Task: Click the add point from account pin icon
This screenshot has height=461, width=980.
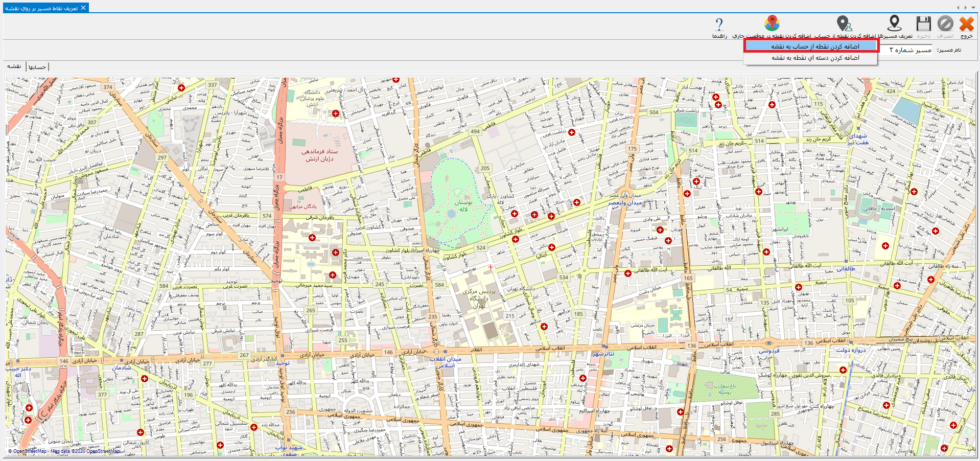Action: (x=844, y=24)
